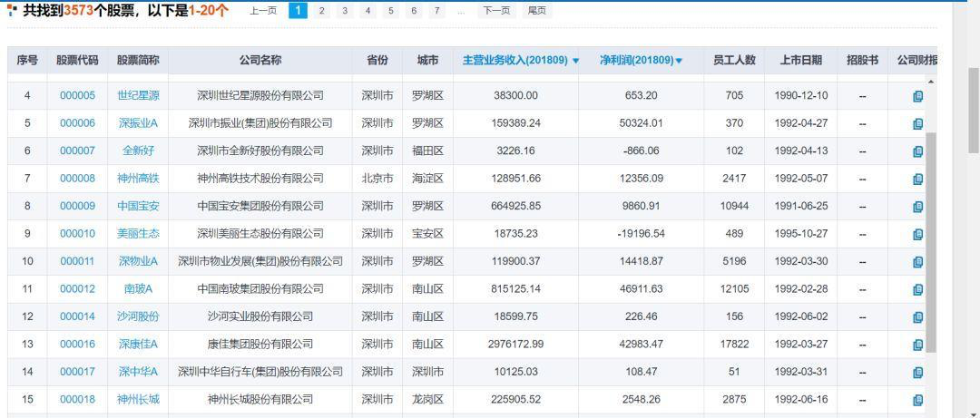Viewport: 980px width, 418px height.
Task: Go to page 6 of results
Action: tap(414, 11)
